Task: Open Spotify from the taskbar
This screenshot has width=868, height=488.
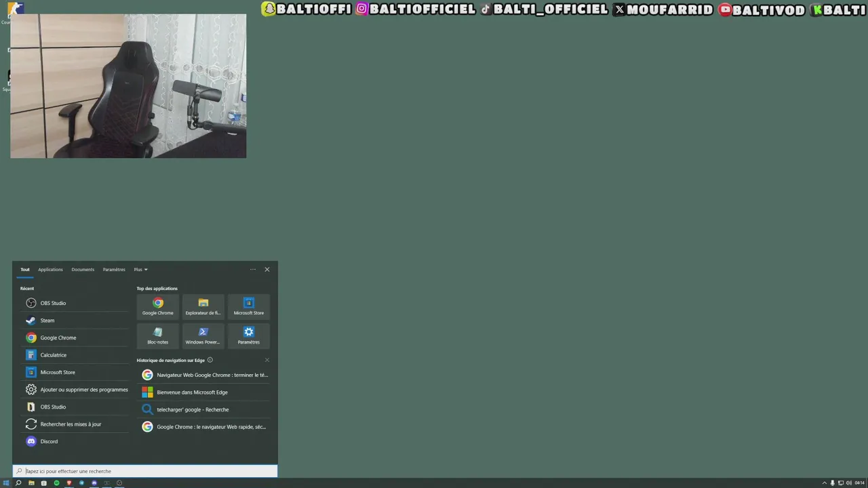Action: tap(56, 483)
